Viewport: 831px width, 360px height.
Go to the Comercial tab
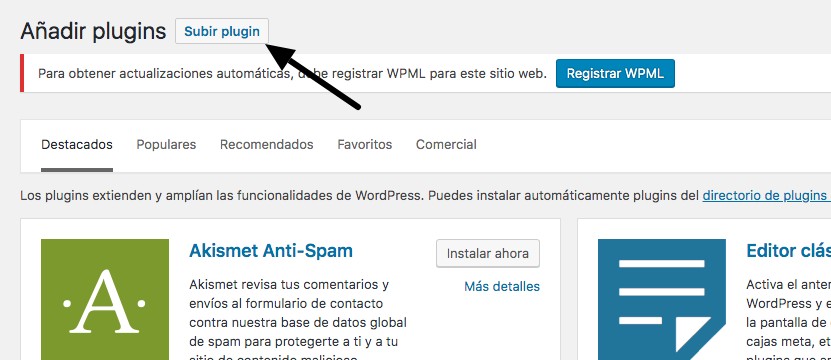click(446, 144)
